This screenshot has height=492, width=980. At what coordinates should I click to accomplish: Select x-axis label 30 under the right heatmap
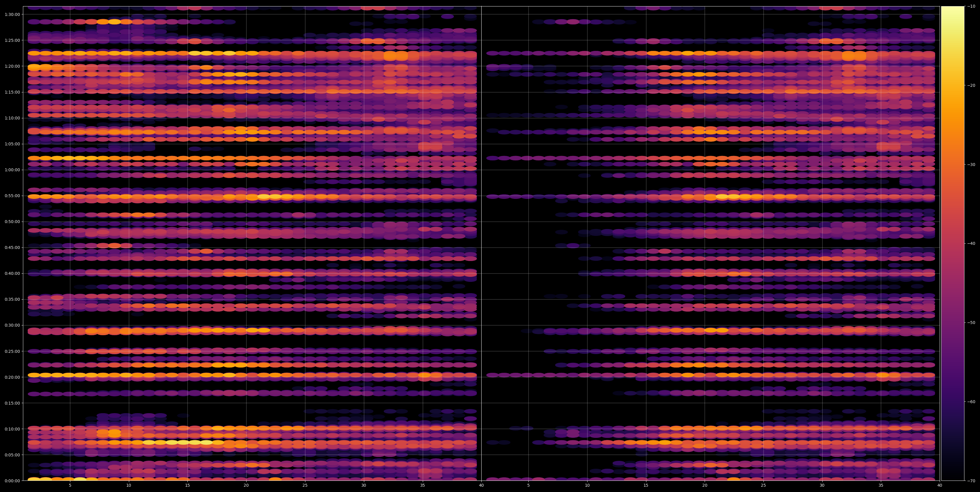pyautogui.click(x=822, y=486)
